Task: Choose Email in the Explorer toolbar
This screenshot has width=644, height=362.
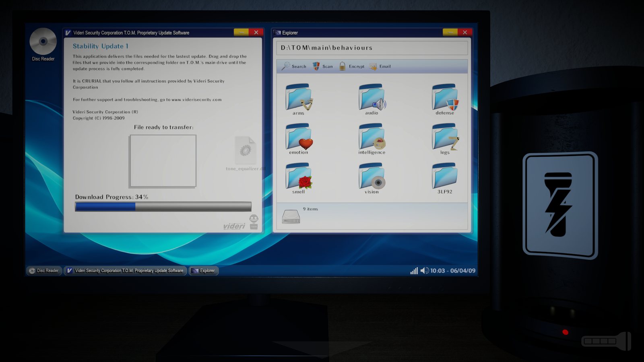Action: pyautogui.click(x=380, y=66)
